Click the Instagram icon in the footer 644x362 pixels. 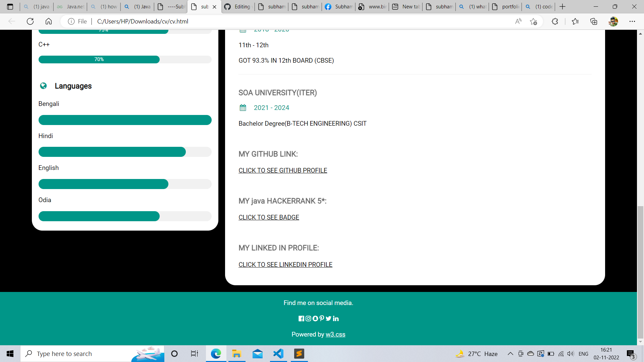click(308, 318)
